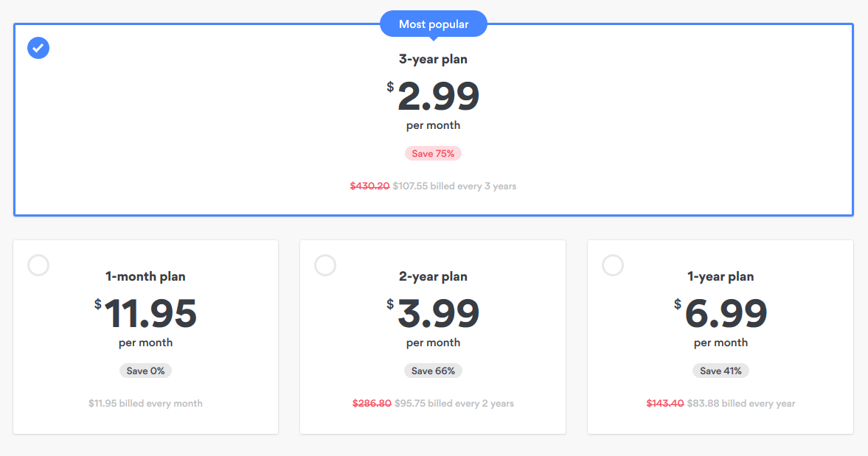Select the 3-year plan checked radio
Screen dimensions: 868x456
(x=38, y=48)
